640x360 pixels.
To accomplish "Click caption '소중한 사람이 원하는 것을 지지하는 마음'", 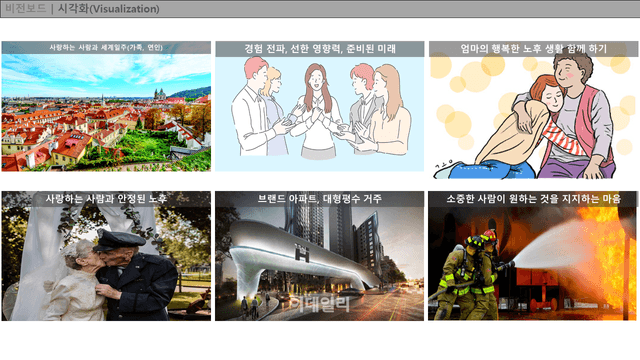I will coord(533,199).
